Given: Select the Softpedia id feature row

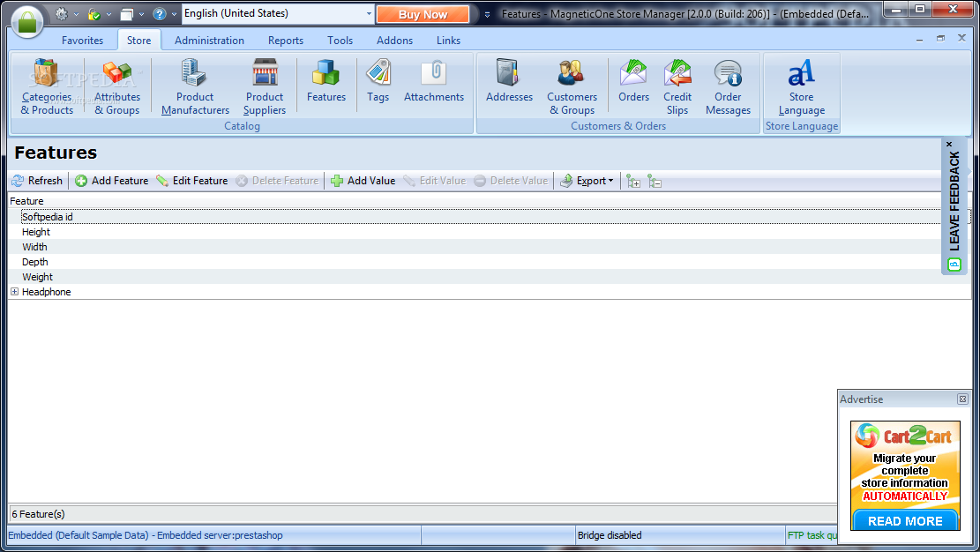Looking at the screenshot, I should click(490, 217).
